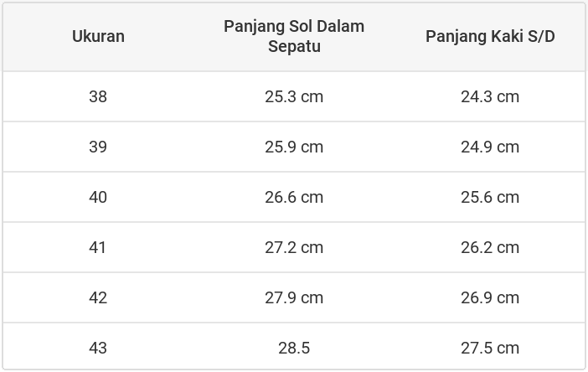Click the 27.2 cm insole value
Image resolution: width=588 pixels, height=372 pixels.
[294, 247]
